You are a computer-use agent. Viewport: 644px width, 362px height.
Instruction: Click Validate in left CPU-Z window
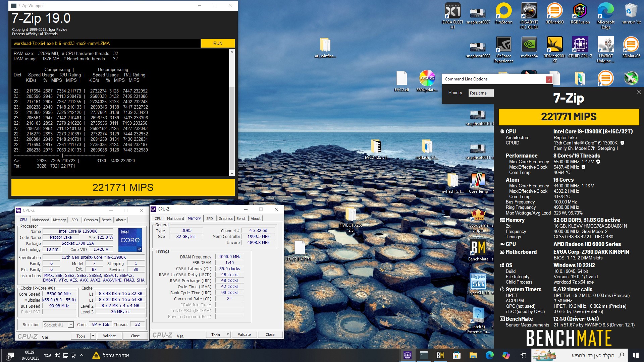(109, 336)
